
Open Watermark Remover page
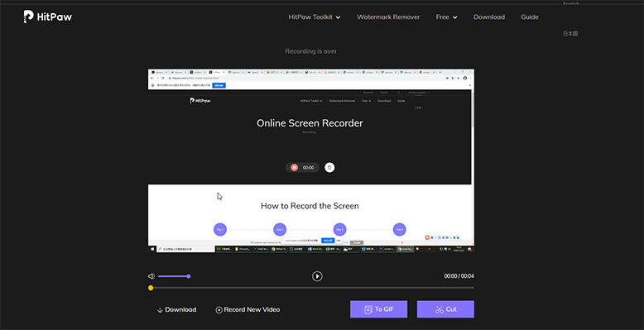point(388,17)
